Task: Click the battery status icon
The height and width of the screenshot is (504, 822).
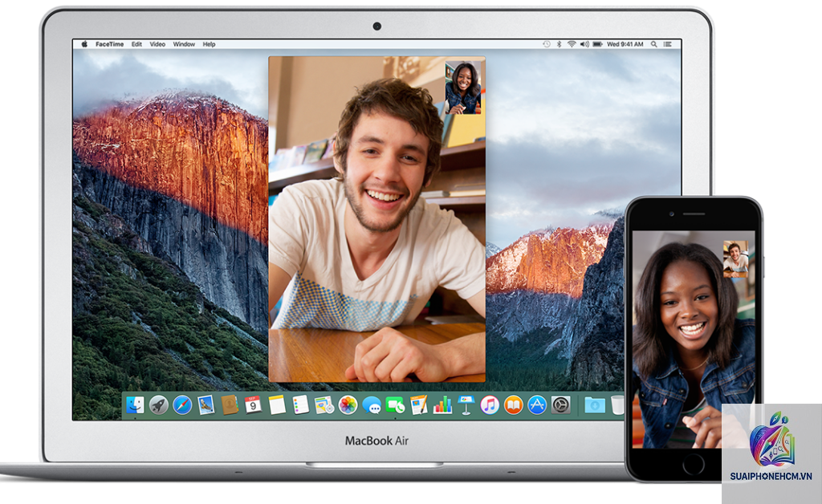Action: 597,44
